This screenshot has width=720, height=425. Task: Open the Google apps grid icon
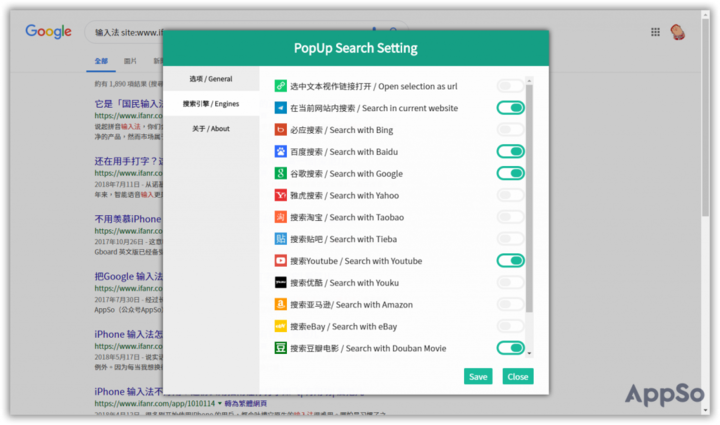click(x=655, y=32)
